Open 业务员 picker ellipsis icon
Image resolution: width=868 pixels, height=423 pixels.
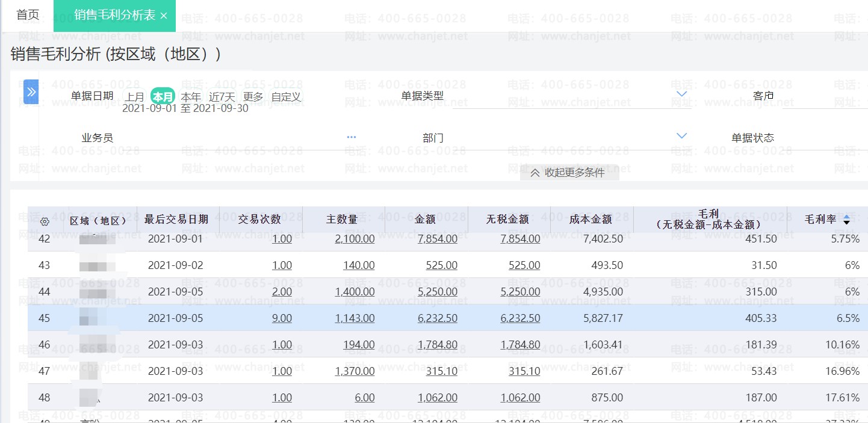[352, 137]
